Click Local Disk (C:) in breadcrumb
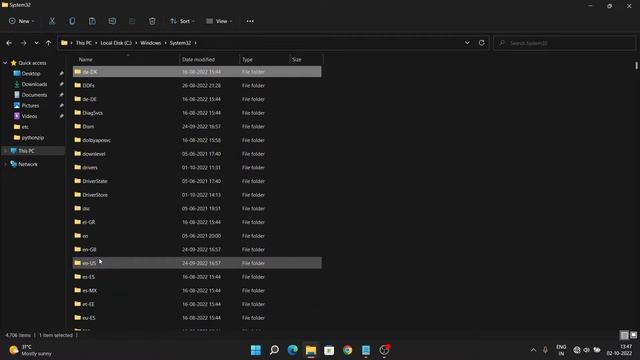 click(x=116, y=43)
